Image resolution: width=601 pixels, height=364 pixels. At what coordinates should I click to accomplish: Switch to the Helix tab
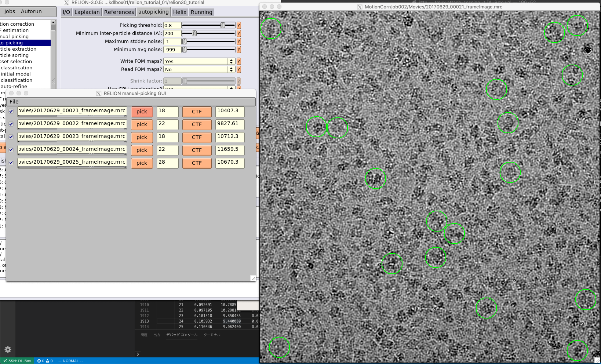coord(180,12)
